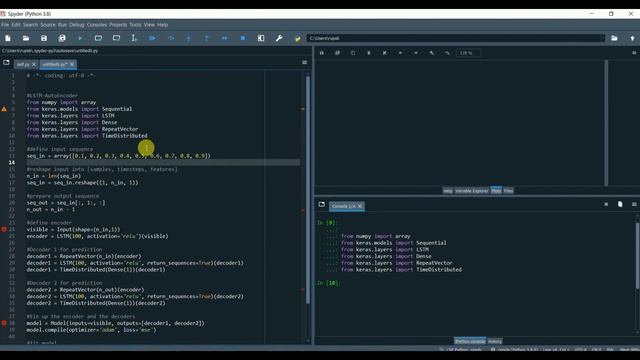Open the editor pane options hamburger menu

[304, 62]
